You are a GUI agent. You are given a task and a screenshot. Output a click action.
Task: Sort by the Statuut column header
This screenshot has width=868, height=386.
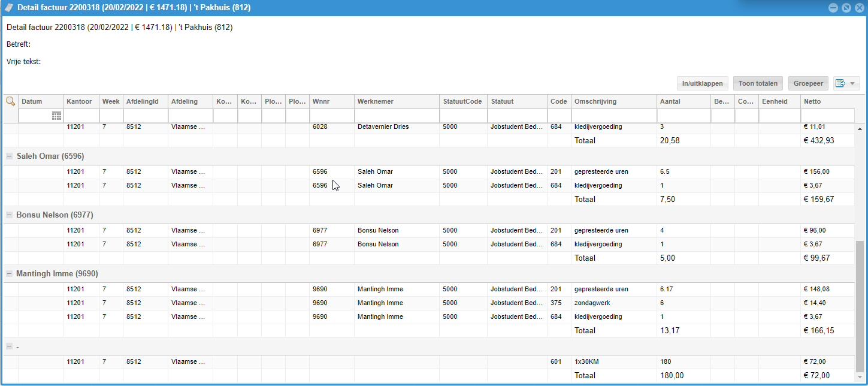(x=517, y=101)
